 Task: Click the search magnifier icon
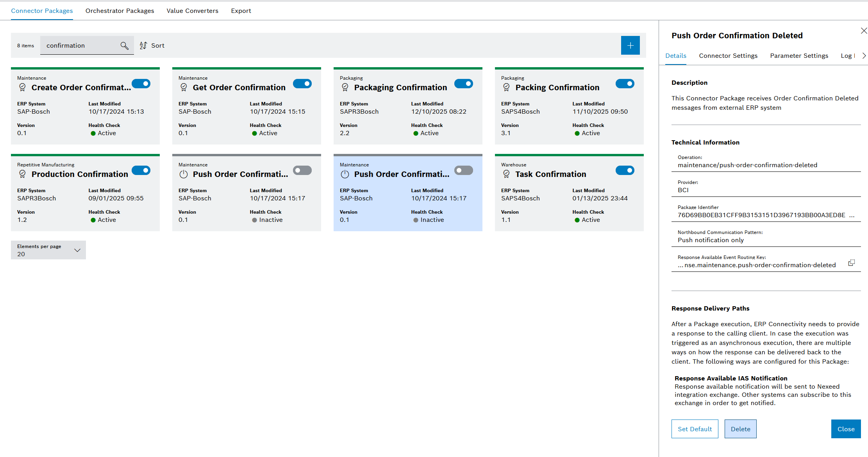[124, 46]
